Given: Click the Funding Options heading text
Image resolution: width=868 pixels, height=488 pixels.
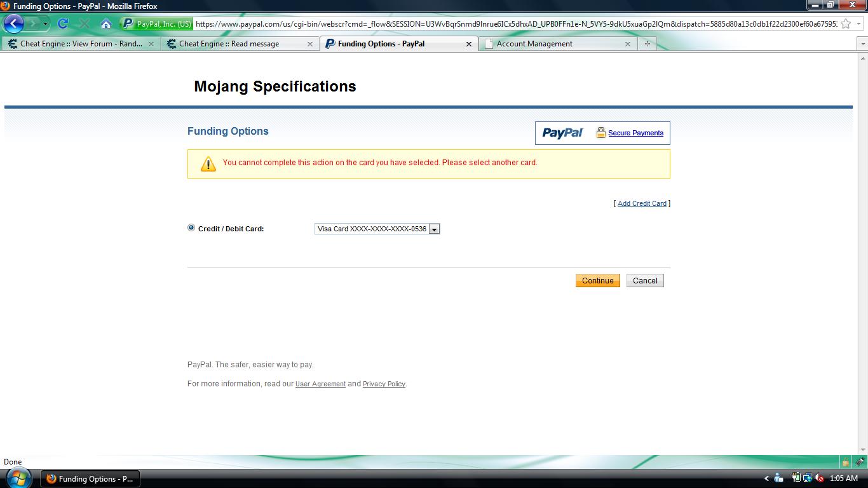Looking at the screenshot, I should click(x=228, y=131).
